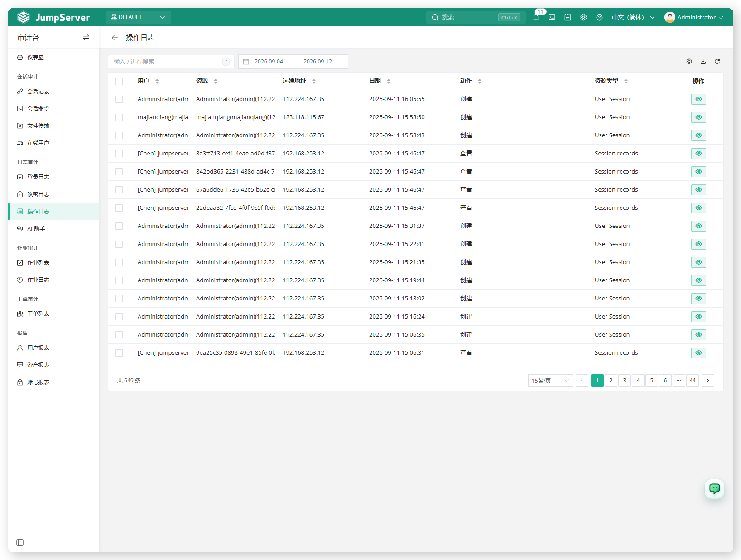Open the date range picker
Screen dimensions: 741x560
[293, 62]
